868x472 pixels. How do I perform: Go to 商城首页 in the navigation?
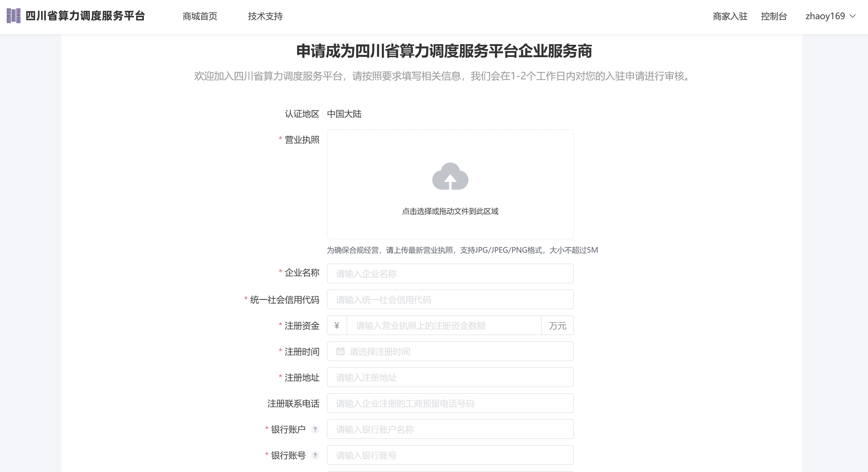pos(200,16)
